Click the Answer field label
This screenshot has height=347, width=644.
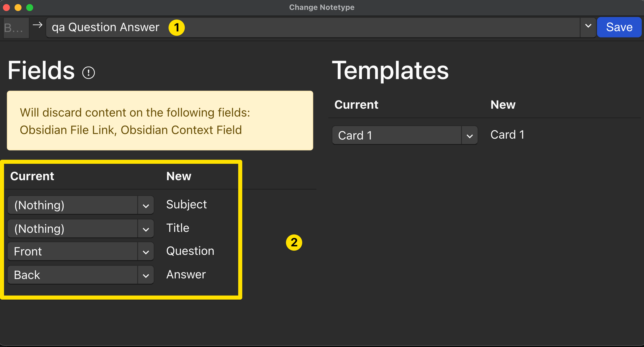[186, 274]
